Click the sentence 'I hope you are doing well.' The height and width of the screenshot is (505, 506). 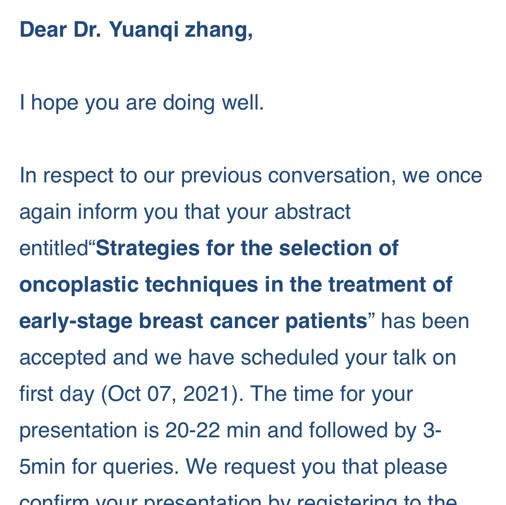(142, 103)
